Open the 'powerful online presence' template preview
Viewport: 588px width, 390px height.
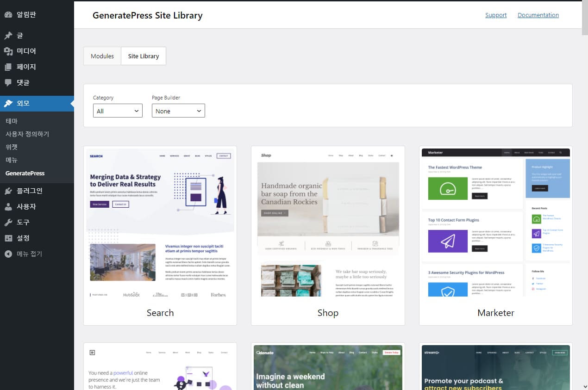[160, 367]
